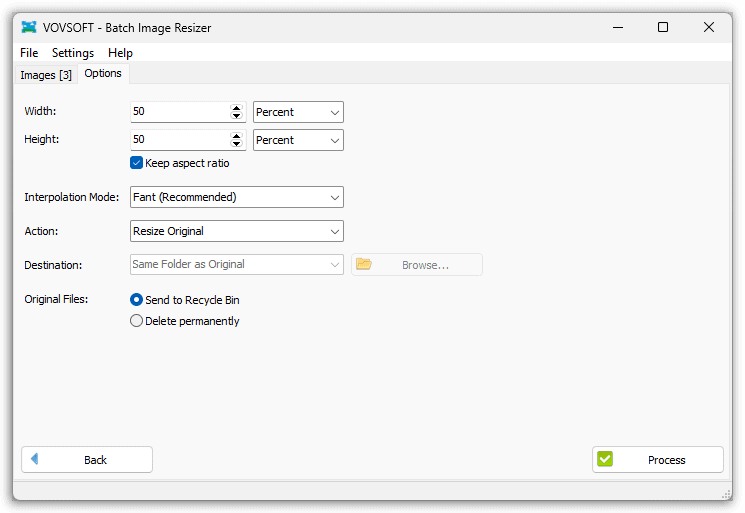Expand the Interpolation Mode dropdown
The height and width of the screenshot is (513, 745).
coord(237,197)
